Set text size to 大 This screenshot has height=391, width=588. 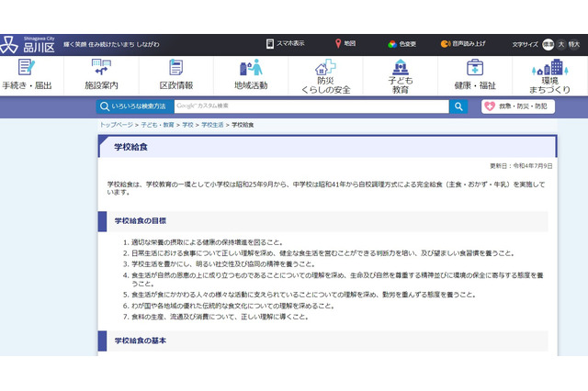click(561, 44)
